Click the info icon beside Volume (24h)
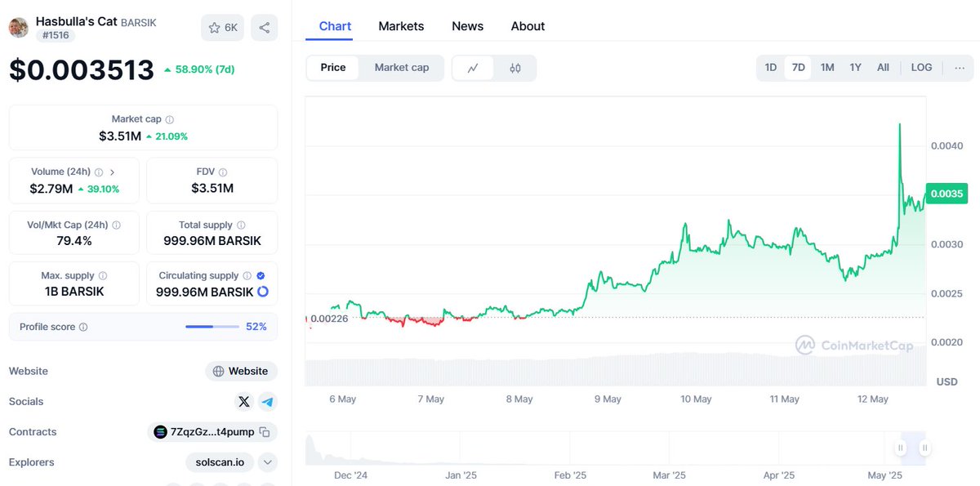Image resolution: width=980 pixels, height=486 pixels. pos(99,172)
